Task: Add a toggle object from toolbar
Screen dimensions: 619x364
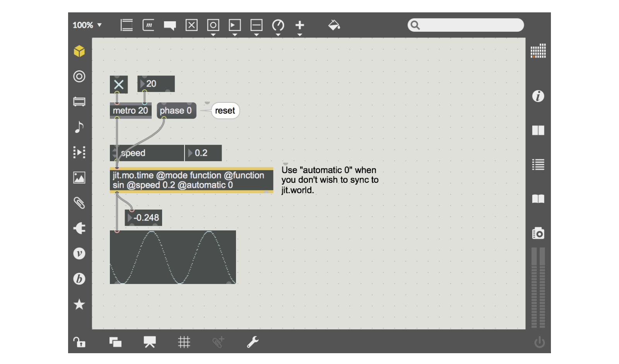Action: (x=192, y=25)
